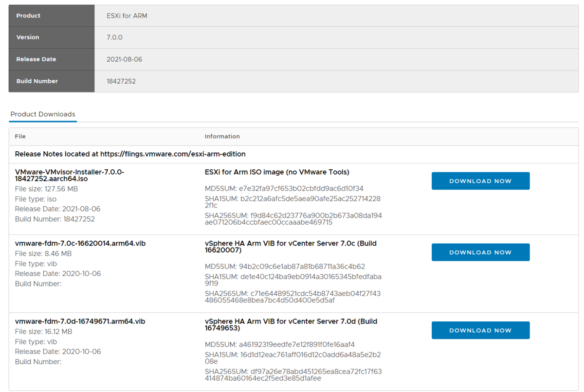Click the Build Number label in the summary table
The height and width of the screenshot is (392, 584).
point(37,81)
